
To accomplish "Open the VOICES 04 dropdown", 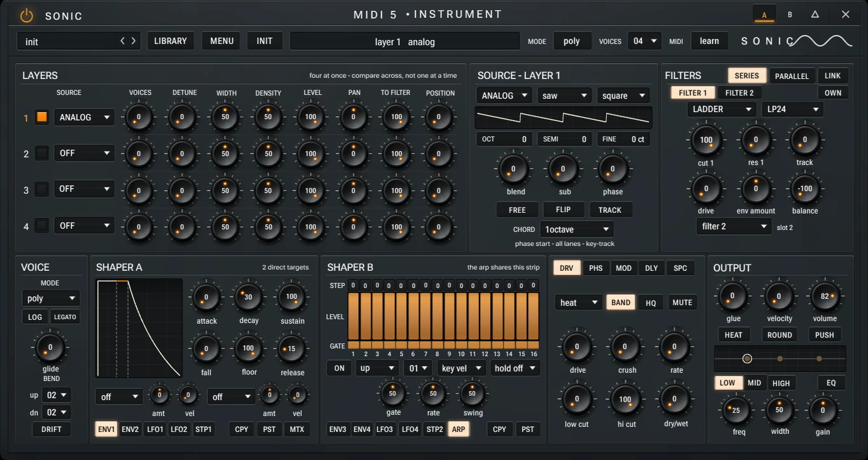I will coord(644,41).
